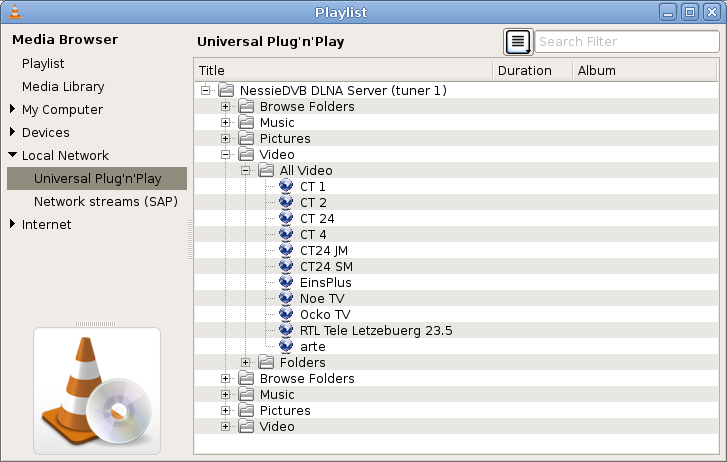The width and height of the screenshot is (727, 462).
Task: Click the globe icon beside CT 2
Action: (x=286, y=202)
